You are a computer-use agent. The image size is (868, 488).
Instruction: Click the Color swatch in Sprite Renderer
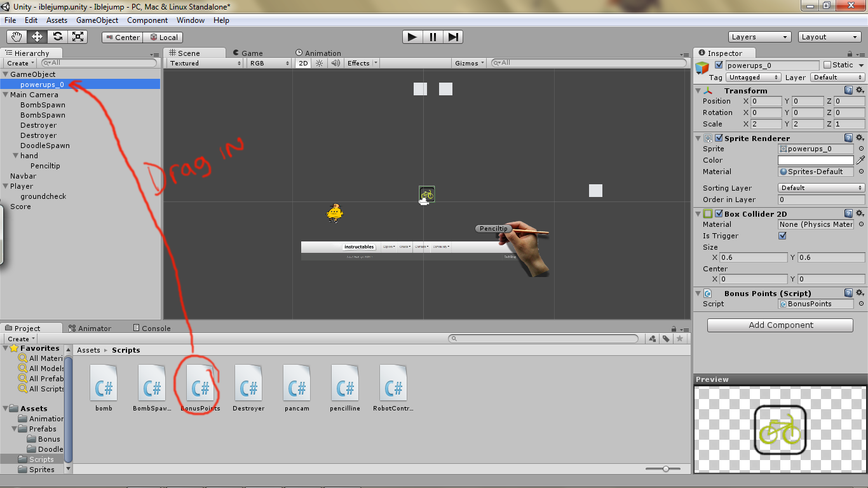pos(816,160)
